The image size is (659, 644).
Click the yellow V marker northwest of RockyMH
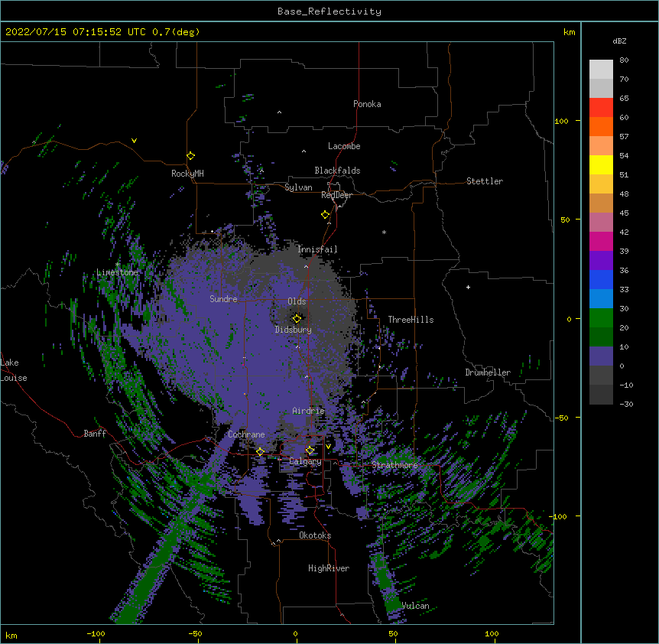pos(134,141)
